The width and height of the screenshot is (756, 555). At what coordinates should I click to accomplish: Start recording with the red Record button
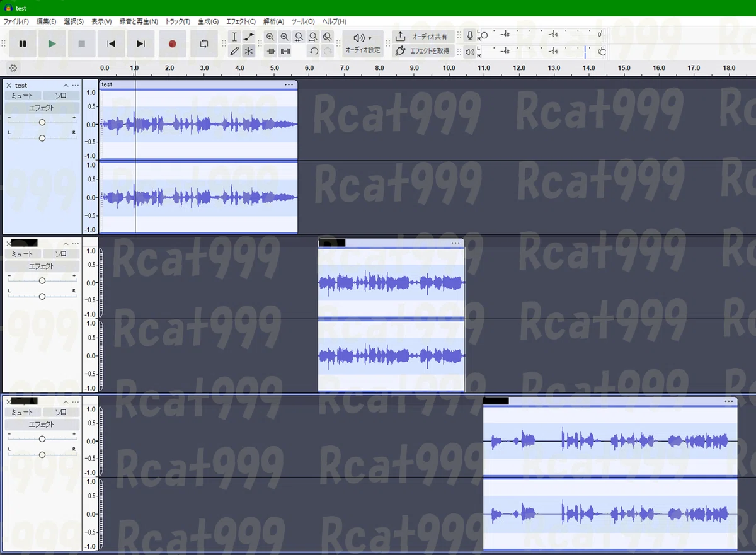(x=172, y=43)
